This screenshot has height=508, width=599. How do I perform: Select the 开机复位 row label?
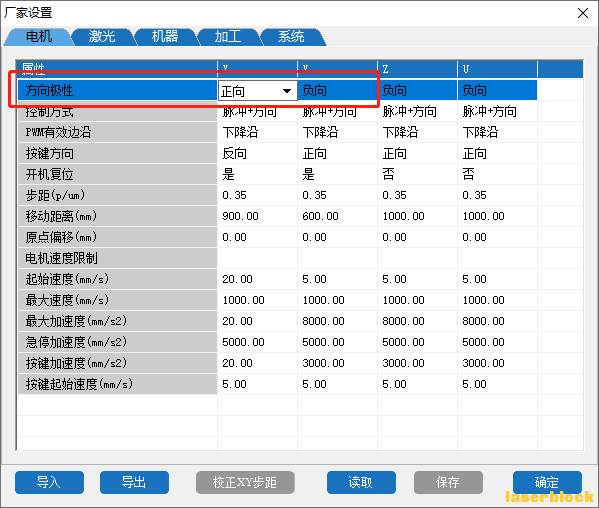117,175
